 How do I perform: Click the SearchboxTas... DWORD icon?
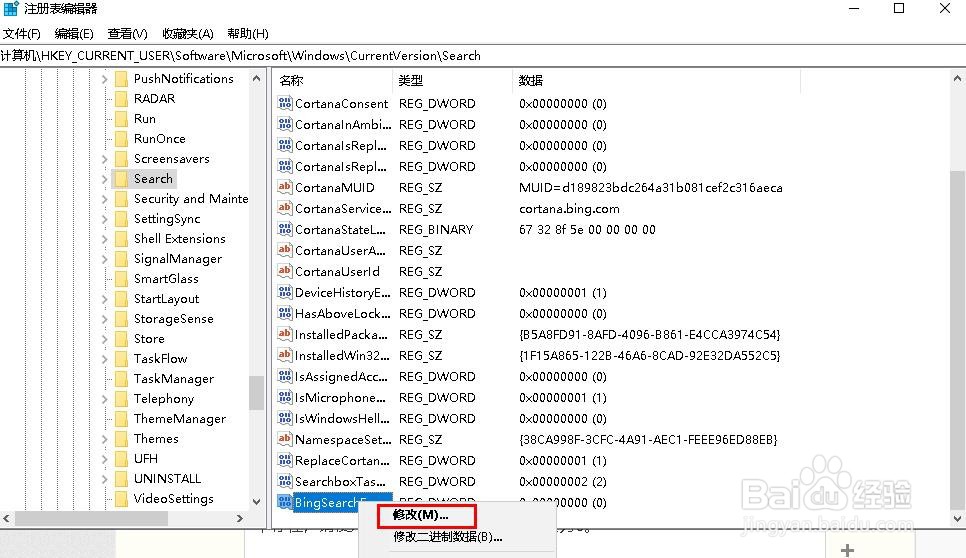pos(285,481)
